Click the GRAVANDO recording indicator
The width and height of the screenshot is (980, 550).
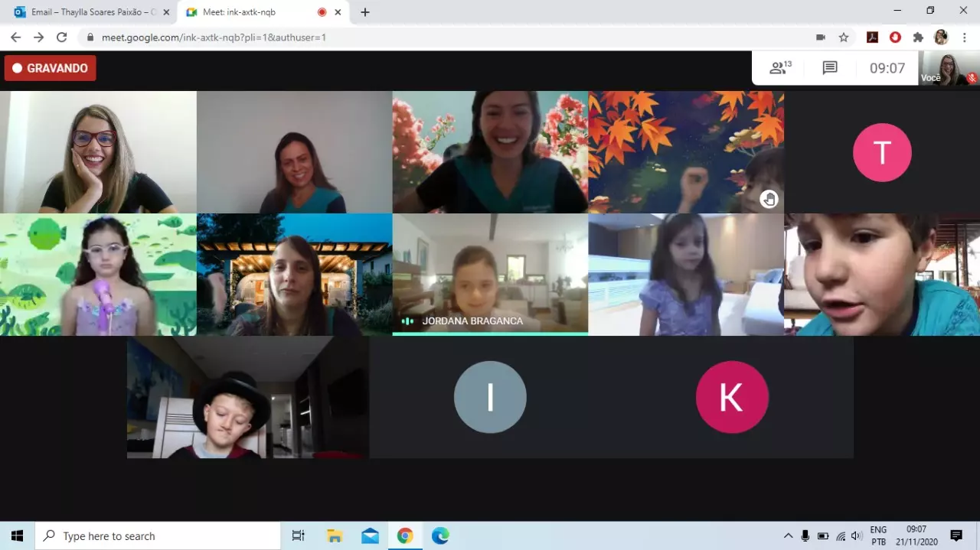(51, 68)
